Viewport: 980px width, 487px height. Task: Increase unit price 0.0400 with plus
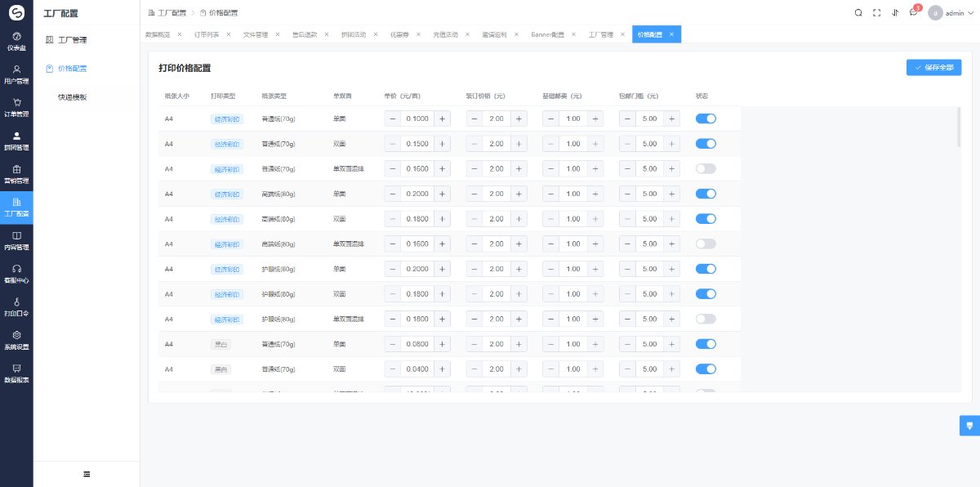coord(442,369)
